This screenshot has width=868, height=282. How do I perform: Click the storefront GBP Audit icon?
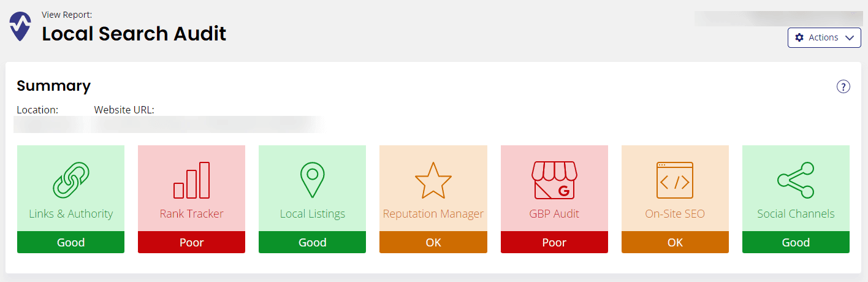(x=554, y=180)
